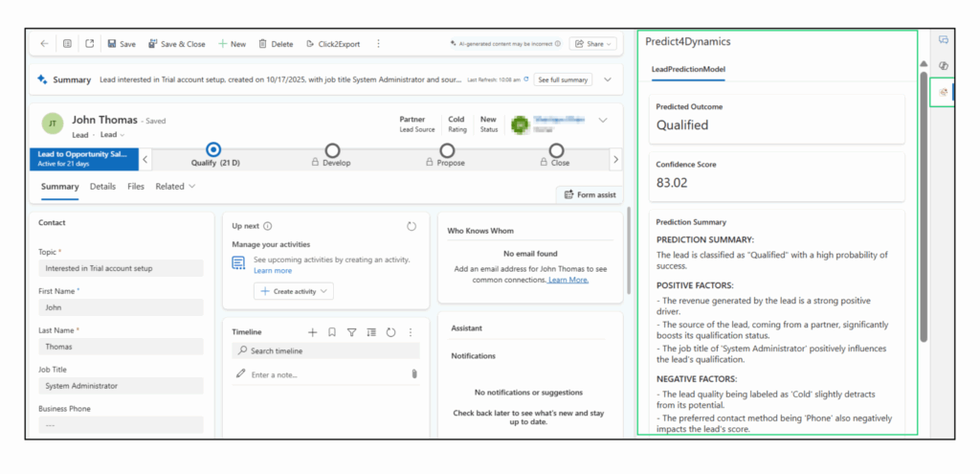Select the LeadPredictionModel tab
The height and width of the screenshot is (474, 980).
click(688, 69)
